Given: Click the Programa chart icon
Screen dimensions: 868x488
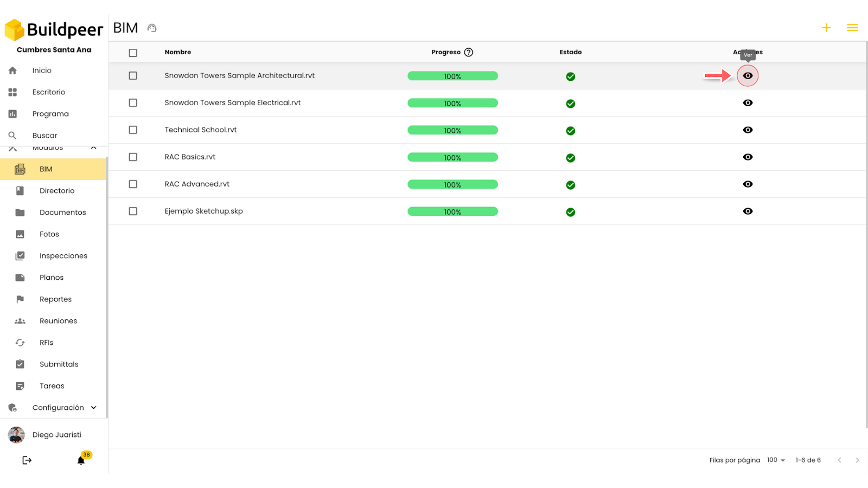Looking at the screenshot, I should (12, 114).
